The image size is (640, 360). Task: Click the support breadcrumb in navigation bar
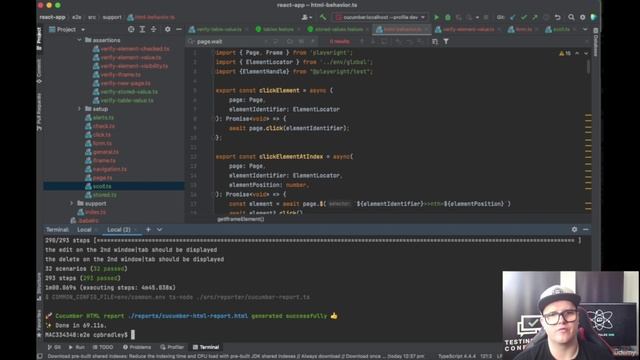(112, 17)
